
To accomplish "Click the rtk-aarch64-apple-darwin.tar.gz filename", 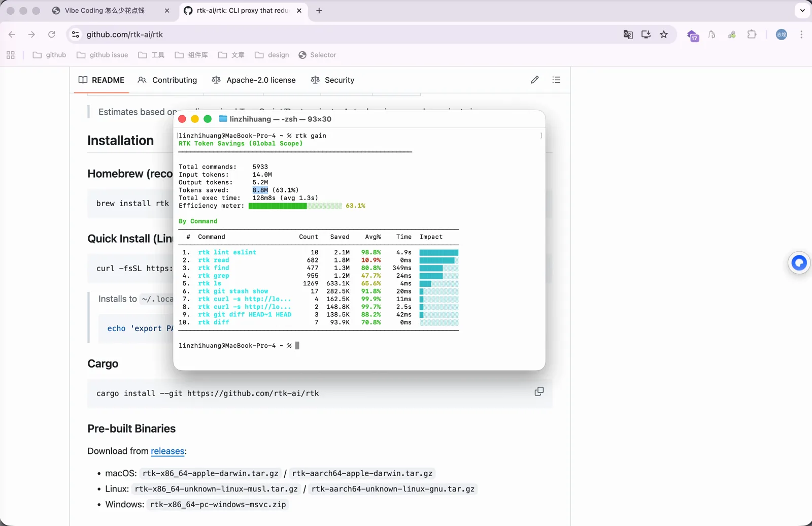I will [x=362, y=473].
